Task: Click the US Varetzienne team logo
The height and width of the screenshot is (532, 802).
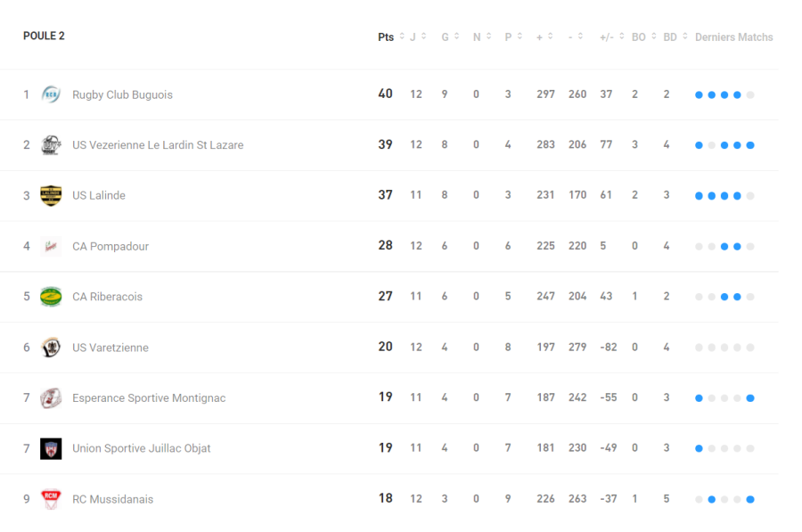Action: pos(51,348)
